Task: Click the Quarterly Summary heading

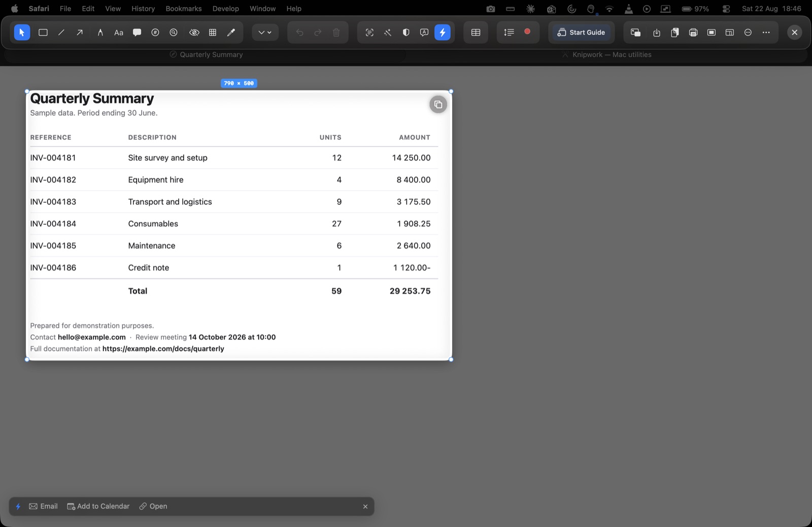Action: pos(92,98)
